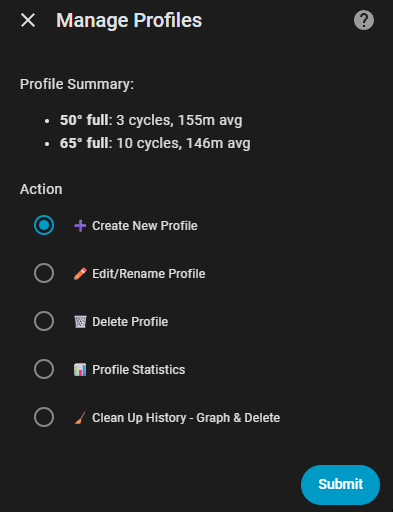Screen dimensions: 393x512
Task: Click the Profile Statistics label text
Action: (x=138, y=370)
